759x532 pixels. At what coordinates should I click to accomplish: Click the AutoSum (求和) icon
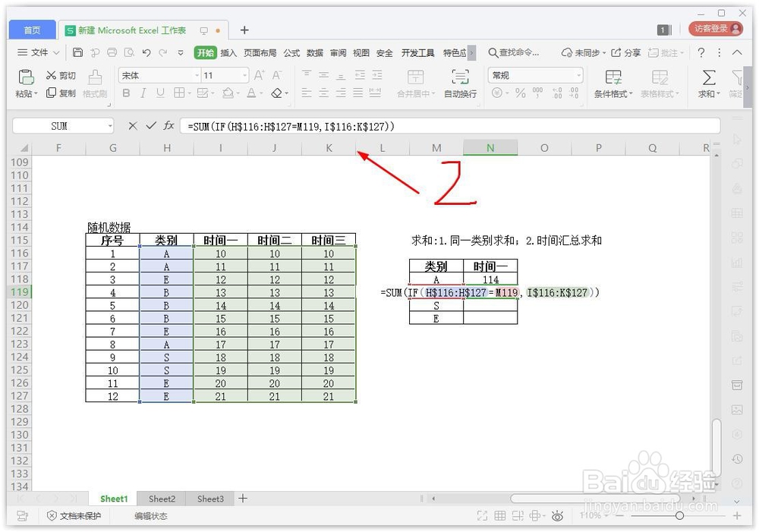(709, 77)
